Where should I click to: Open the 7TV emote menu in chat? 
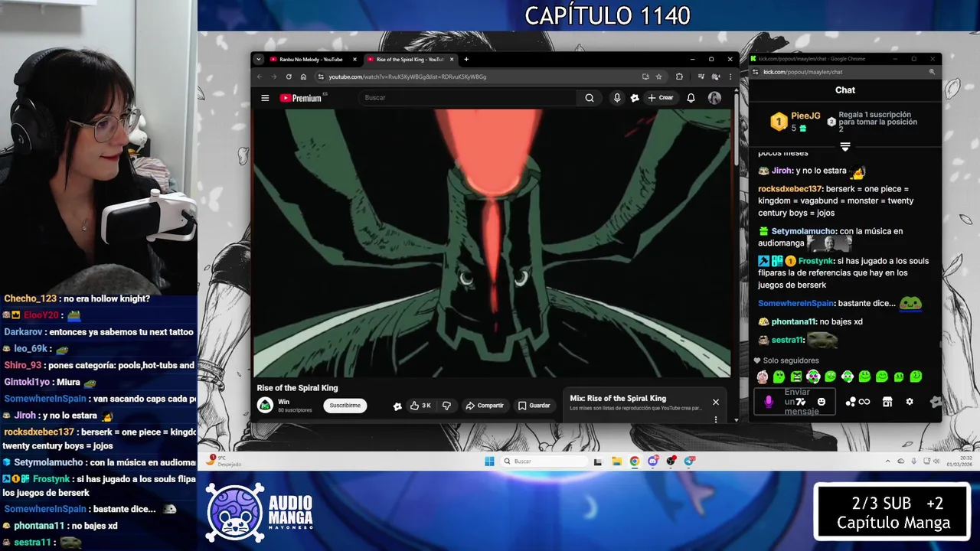[x=801, y=402]
